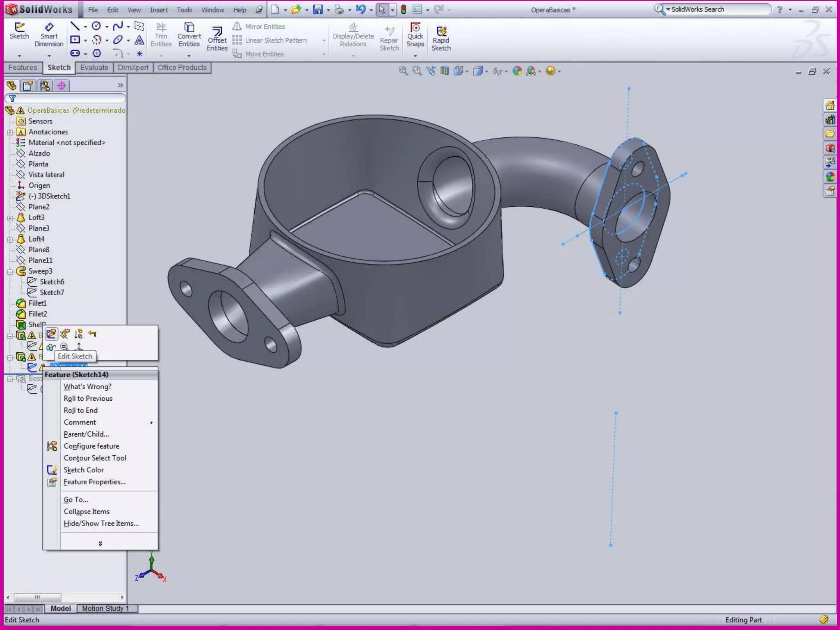Expand more context menu items chevron
The image size is (840, 630).
tap(100, 543)
